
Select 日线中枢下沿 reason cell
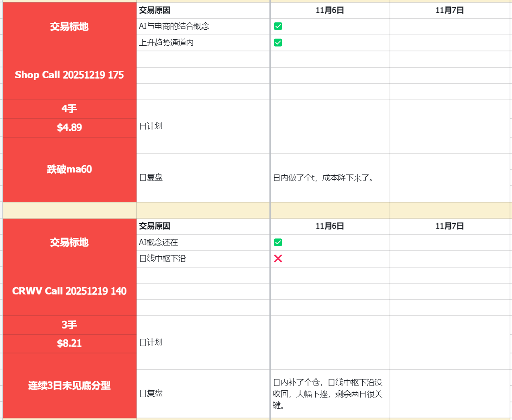tap(203, 259)
